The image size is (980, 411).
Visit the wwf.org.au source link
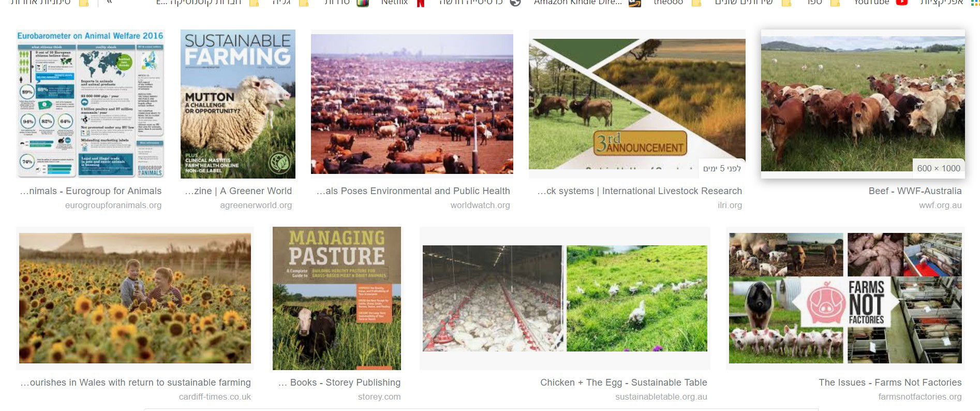940,205
